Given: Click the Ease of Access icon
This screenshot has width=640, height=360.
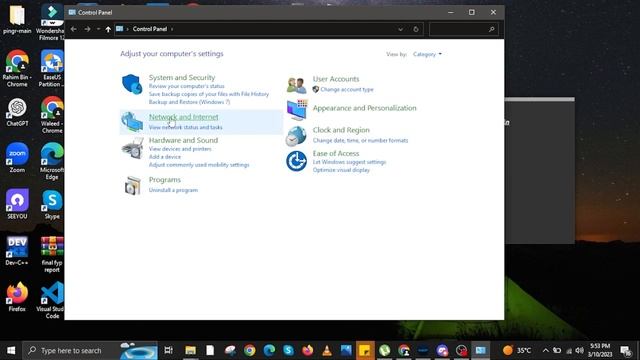Looking at the screenshot, I should coord(296,161).
